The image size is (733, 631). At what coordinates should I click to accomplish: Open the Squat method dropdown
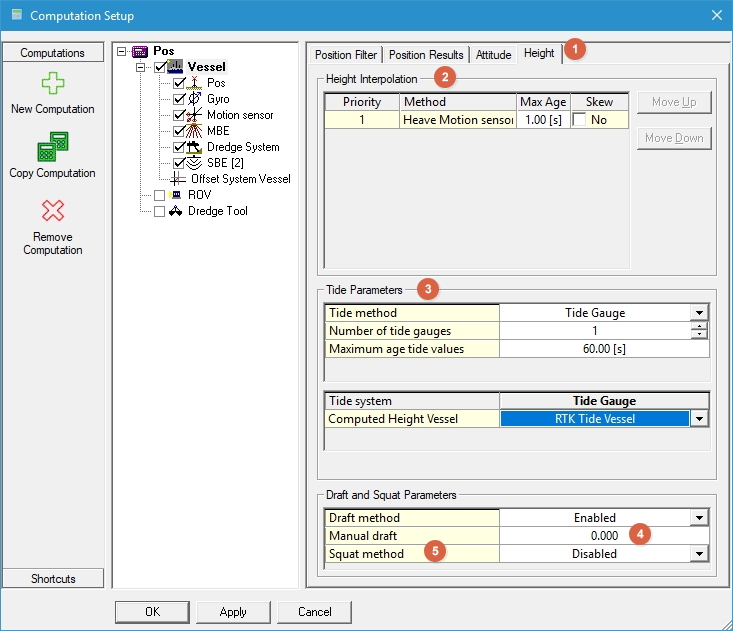pos(700,554)
